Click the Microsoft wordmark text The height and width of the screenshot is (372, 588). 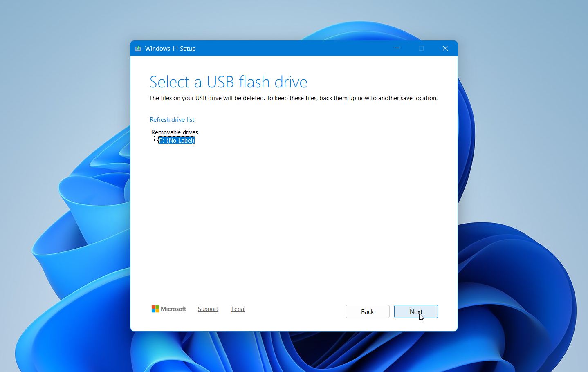coord(173,309)
